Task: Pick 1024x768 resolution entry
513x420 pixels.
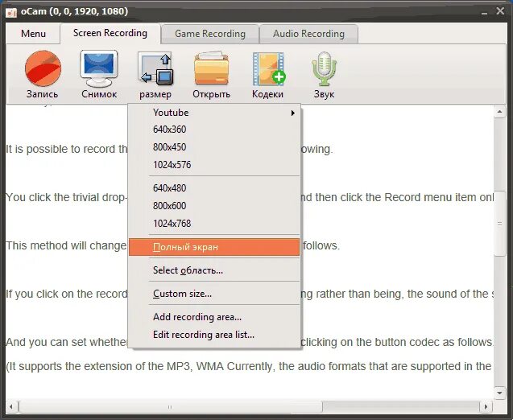Action: pyautogui.click(x=214, y=224)
